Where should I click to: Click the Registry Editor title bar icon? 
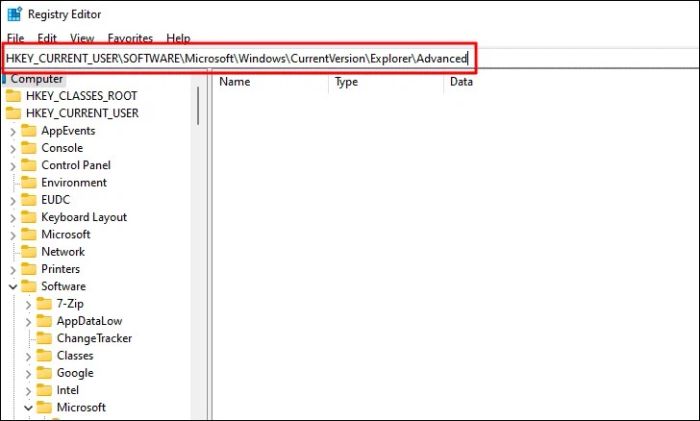tap(14, 14)
